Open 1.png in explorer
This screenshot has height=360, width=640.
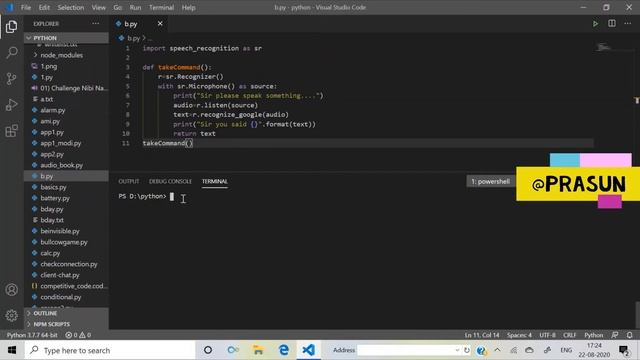point(67,66)
